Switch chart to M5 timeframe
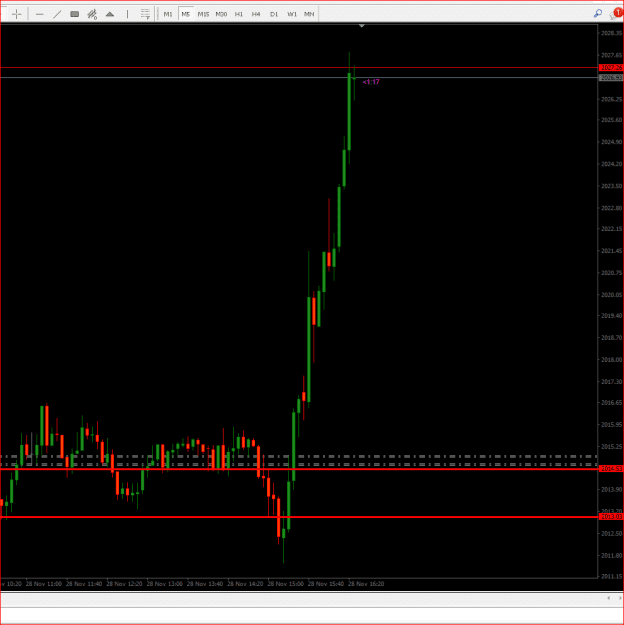The width and height of the screenshot is (624, 625). pyautogui.click(x=186, y=14)
